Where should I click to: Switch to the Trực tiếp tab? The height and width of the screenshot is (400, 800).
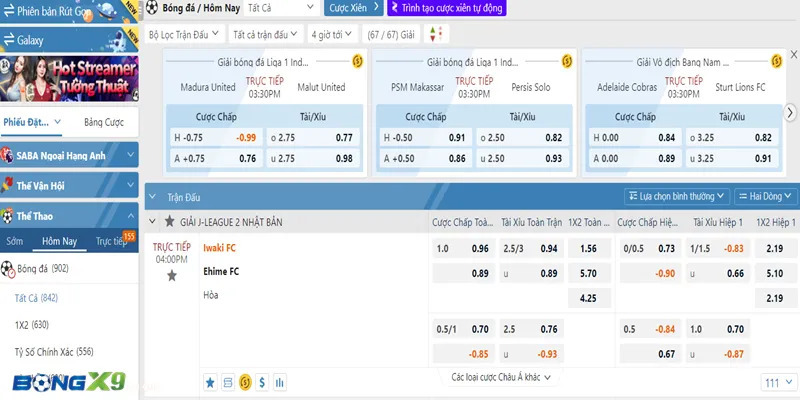pos(114,241)
